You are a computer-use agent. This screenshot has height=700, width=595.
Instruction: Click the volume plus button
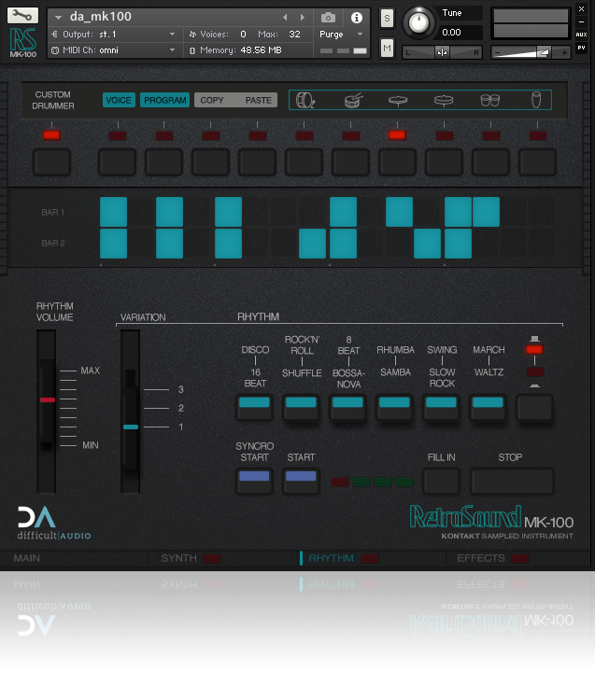[564, 52]
